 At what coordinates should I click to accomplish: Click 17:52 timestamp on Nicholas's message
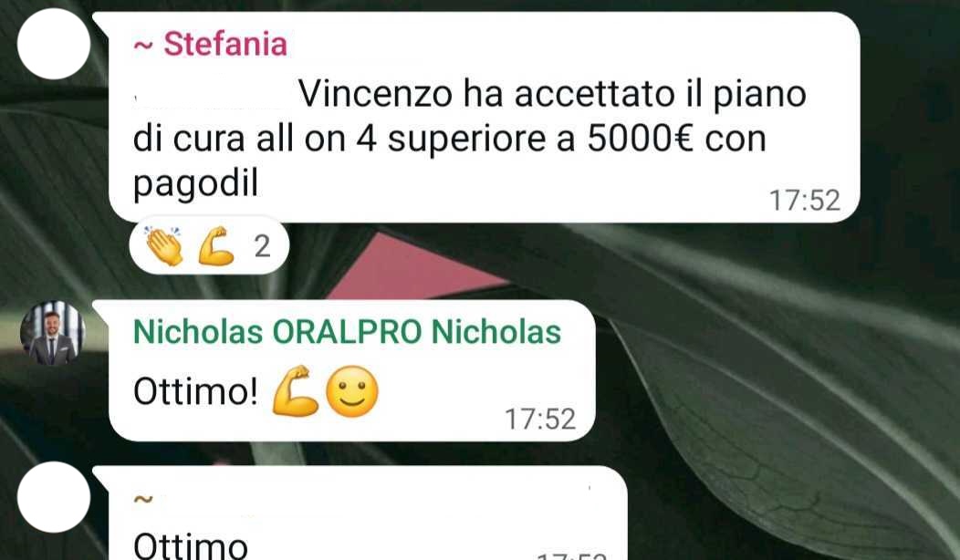(540, 420)
